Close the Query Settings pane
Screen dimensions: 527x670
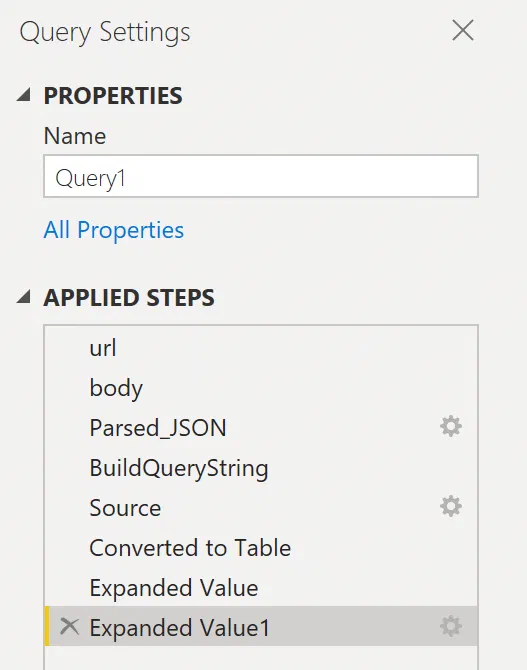[x=463, y=31]
